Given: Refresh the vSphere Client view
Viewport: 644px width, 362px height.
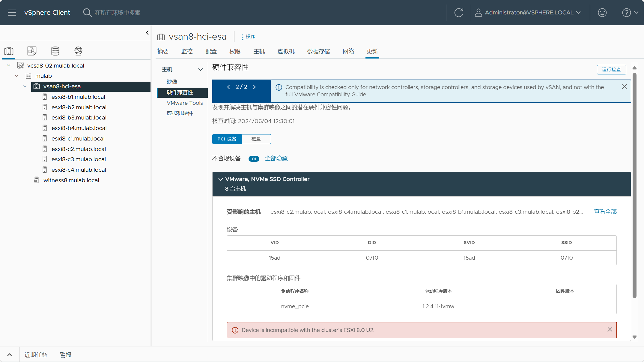Looking at the screenshot, I should 459,13.
